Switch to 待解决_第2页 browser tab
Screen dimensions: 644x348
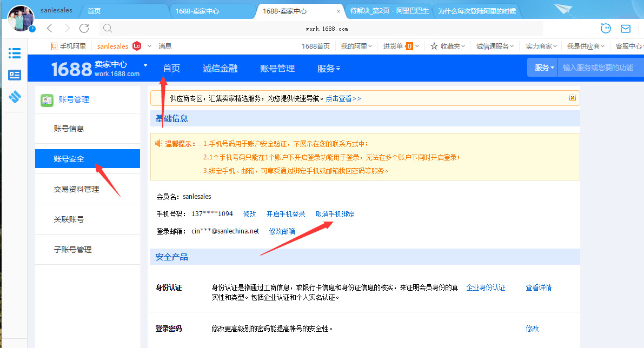389,11
